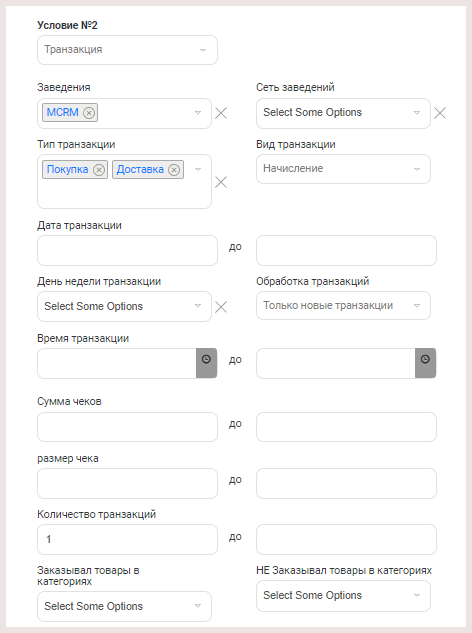
Task: Clear the Тип транзакции field with X
Action: coord(221,182)
